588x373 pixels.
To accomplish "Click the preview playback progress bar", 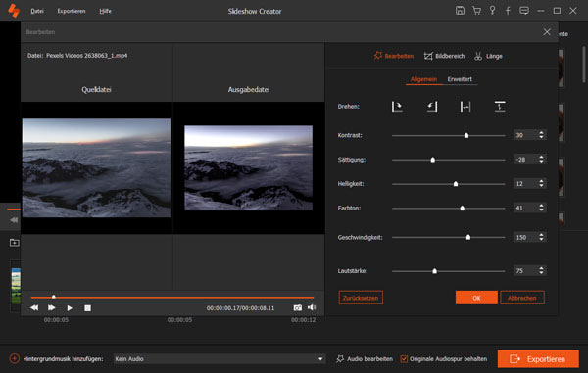I will (172, 297).
